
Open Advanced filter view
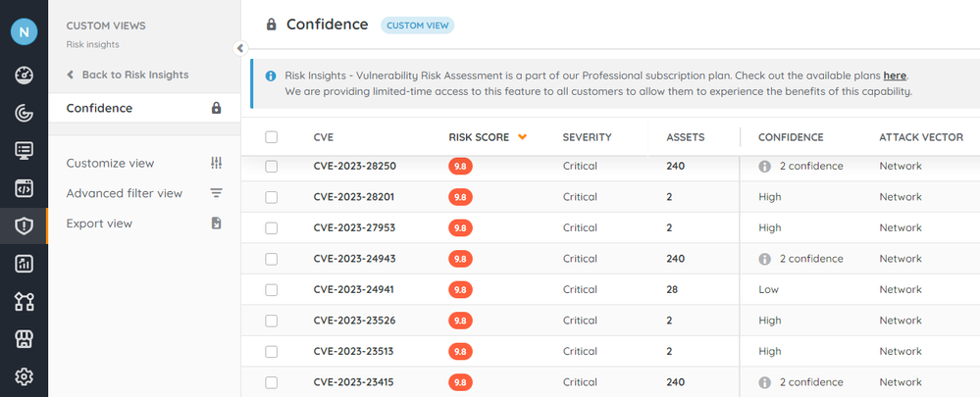pyautogui.click(x=125, y=193)
